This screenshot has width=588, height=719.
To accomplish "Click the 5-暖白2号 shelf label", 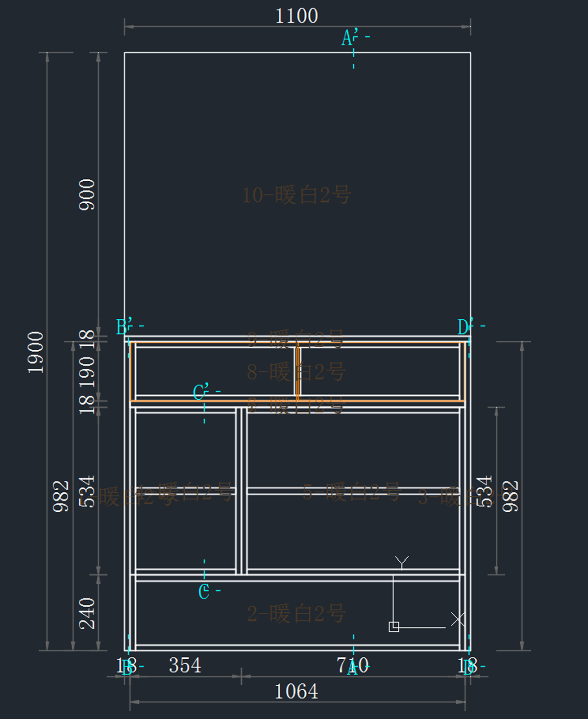I will [x=351, y=492].
